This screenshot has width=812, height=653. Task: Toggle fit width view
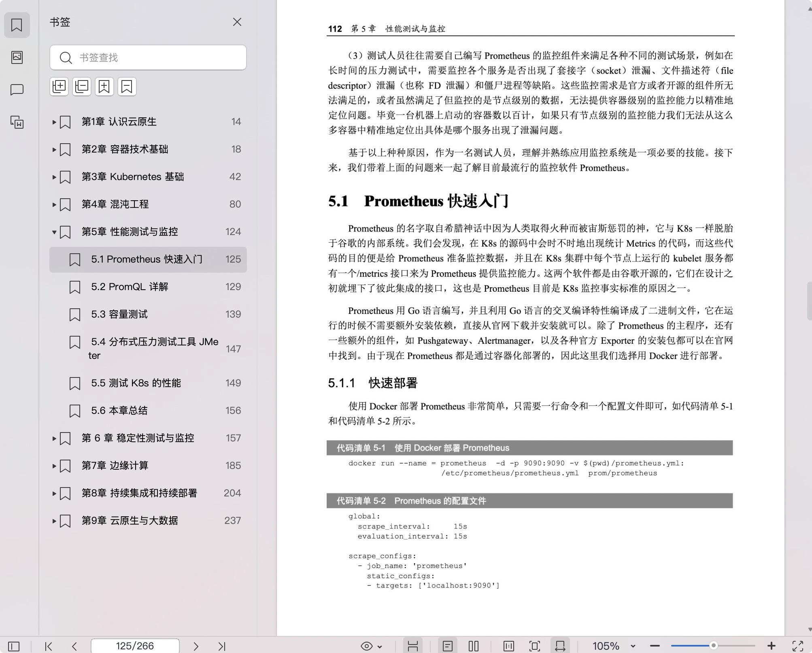tap(560, 646)
